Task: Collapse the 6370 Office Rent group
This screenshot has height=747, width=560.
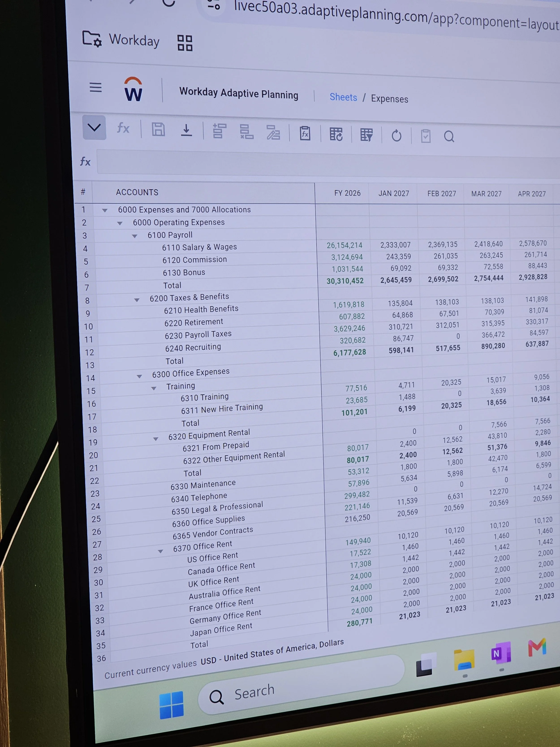Action: coord(160,551)
